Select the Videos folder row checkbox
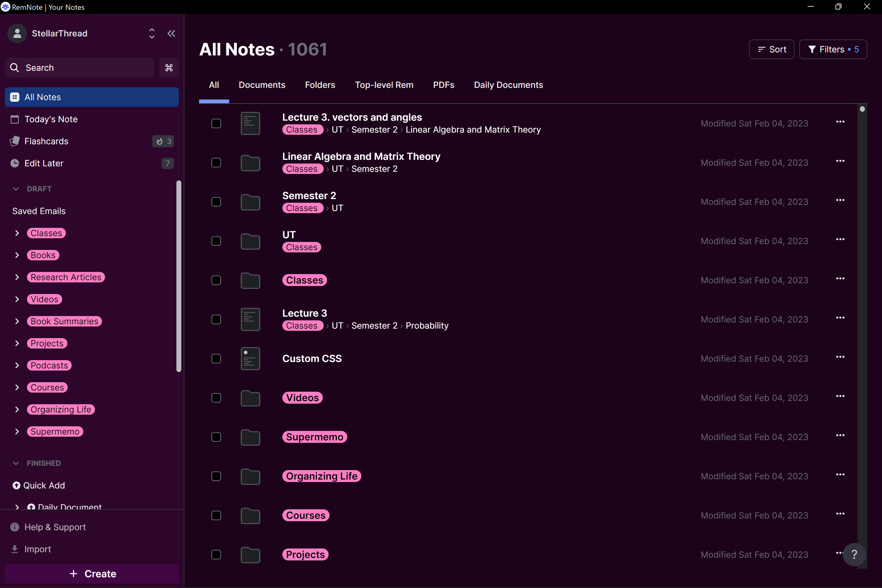The height and width of the screenshot is (588, 882). coord(217,398)
